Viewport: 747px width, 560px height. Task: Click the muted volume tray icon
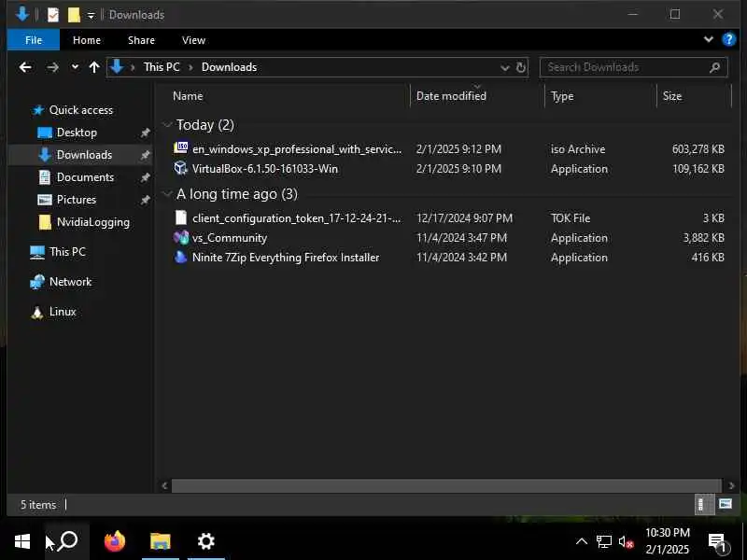(x=626, y=542)
